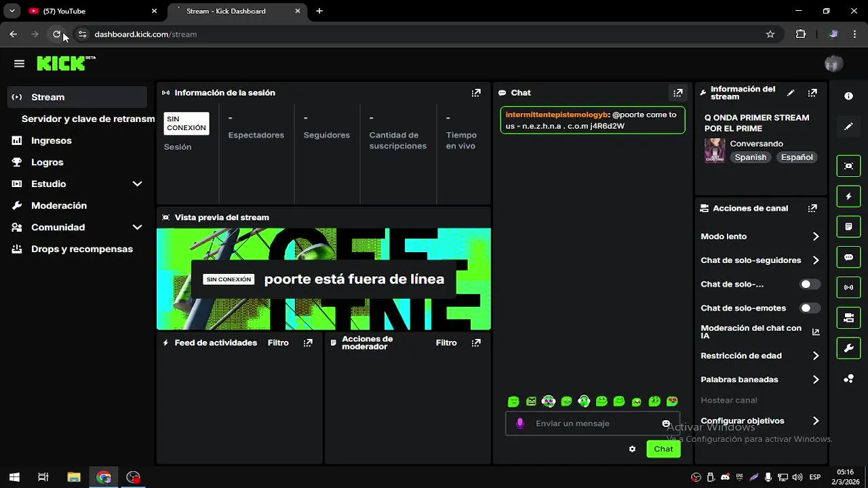This screenshot has height=488, width=868.
Task: Open a new browser tab
Action: (319, 11)
